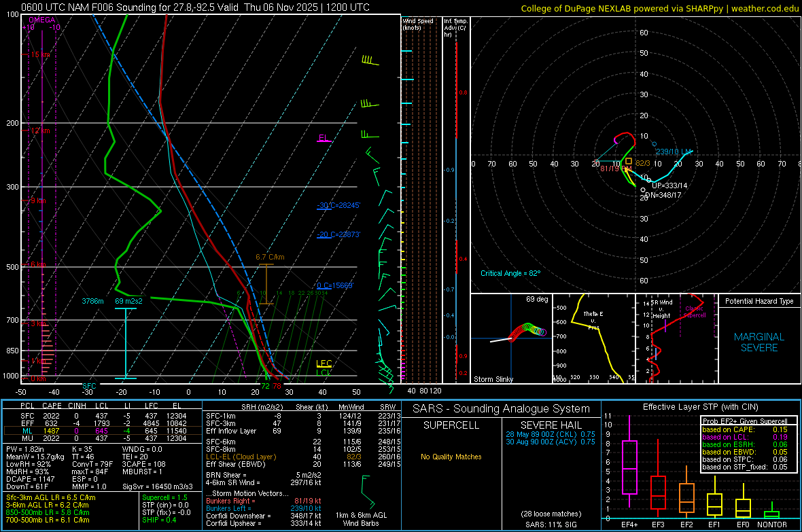Click the -20 C=23873' height label
The width and height of the screenshot is (802, 532).
(x=338, y=234)
